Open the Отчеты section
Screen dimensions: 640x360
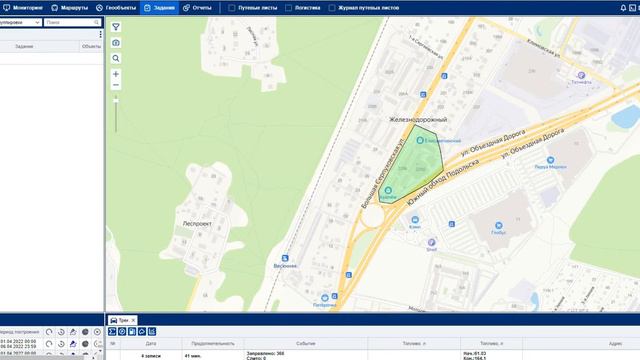point(197,8)
